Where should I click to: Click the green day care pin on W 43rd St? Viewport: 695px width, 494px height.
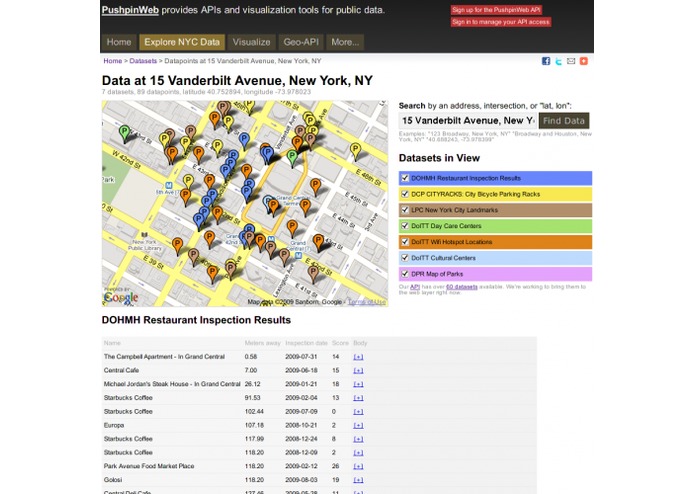tap(125, 132)
